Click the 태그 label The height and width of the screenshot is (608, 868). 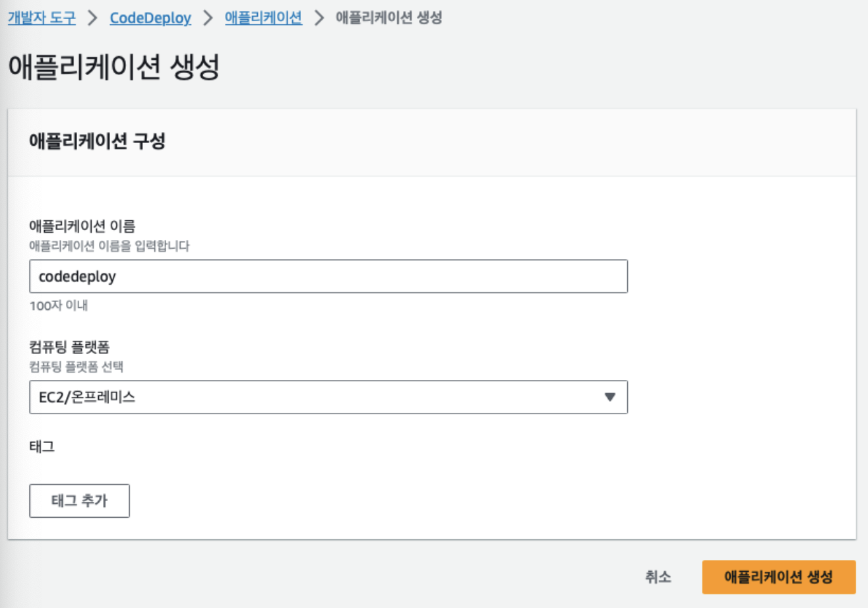(42, 446)
